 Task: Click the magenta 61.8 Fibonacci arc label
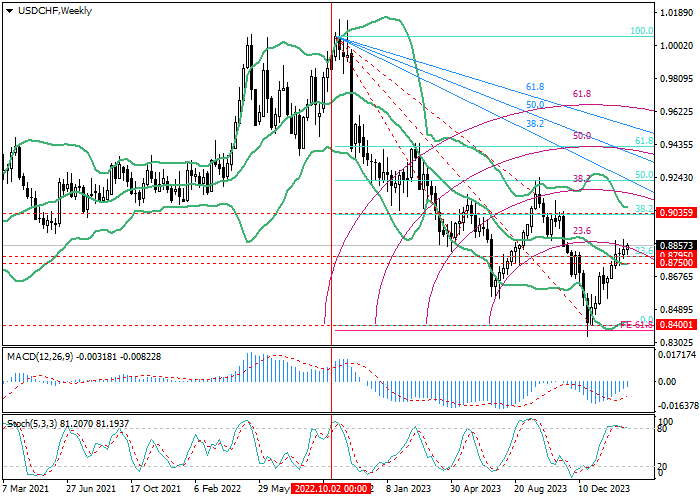[582, 94]
